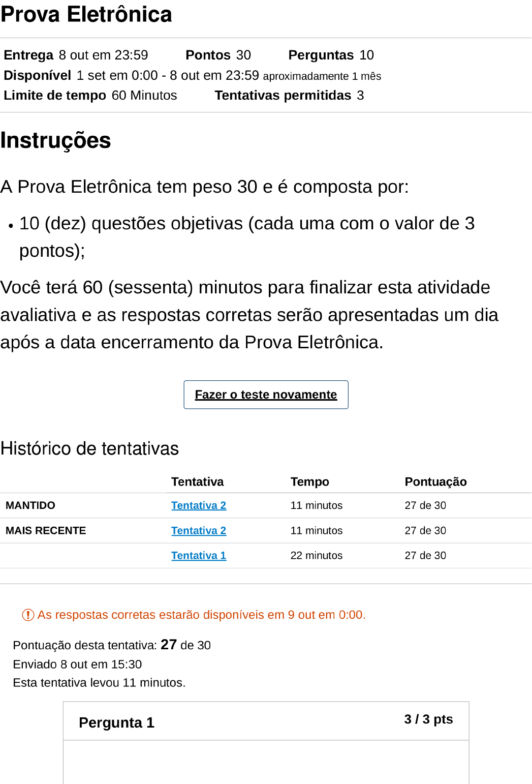
Task: Click the MANTIDO row label
Action: point(30,505)
